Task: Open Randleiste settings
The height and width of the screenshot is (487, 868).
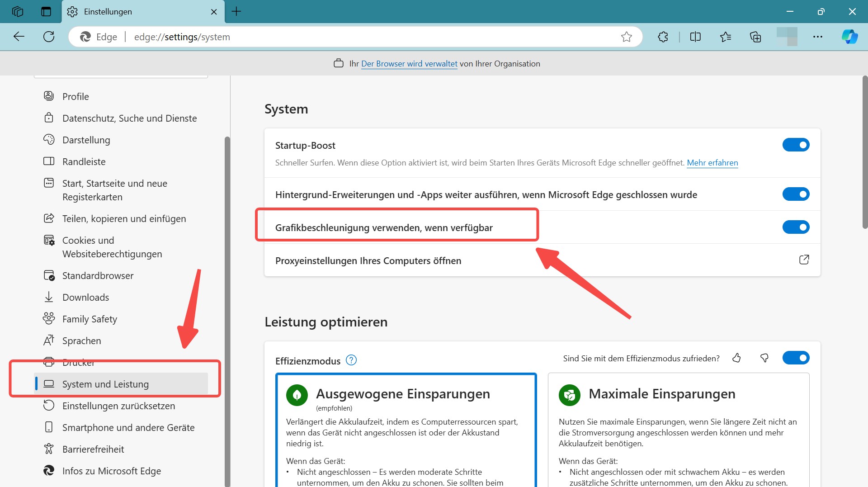Action: coord(121,161)
